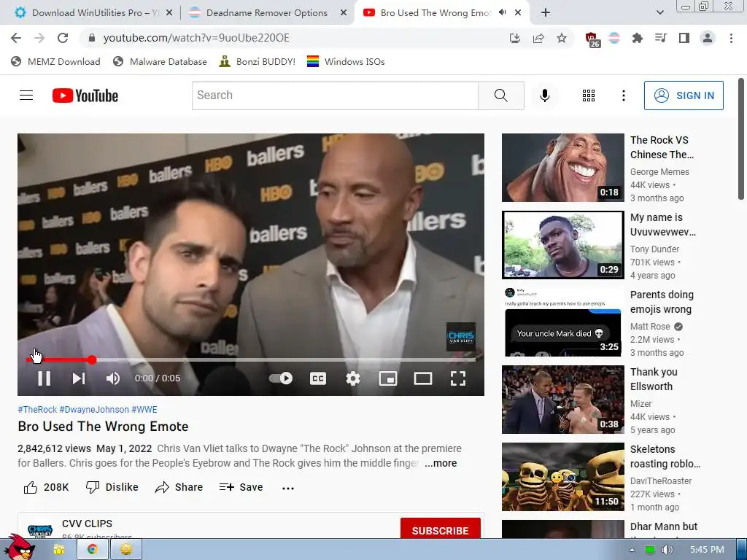Viewport: 747px width, 560px height.
Task: Open a new browser tab
Action: point(546,13)
